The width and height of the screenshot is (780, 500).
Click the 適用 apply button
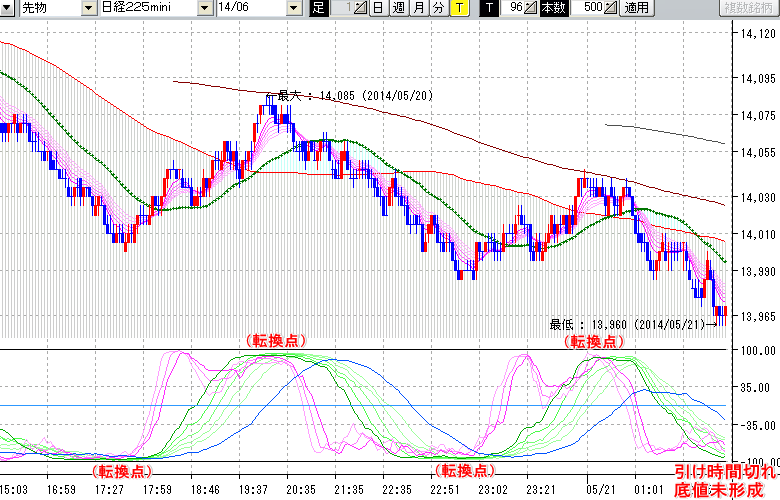[636, 8]
